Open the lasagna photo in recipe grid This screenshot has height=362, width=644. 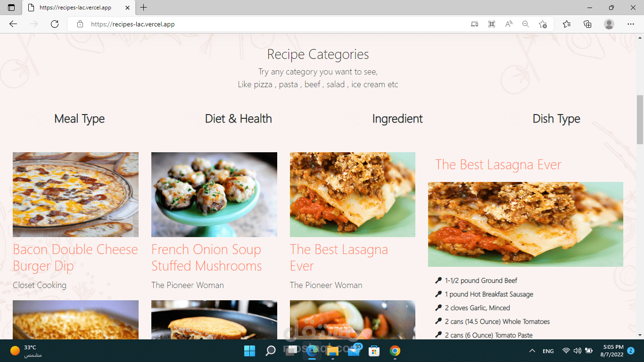pos(353,194)
